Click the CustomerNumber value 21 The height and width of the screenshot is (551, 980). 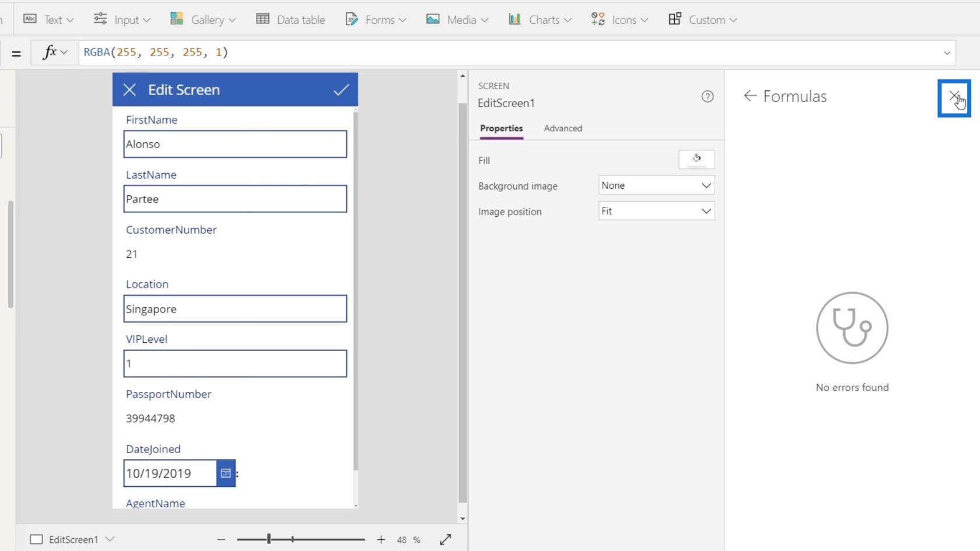[x=132, y=254]
